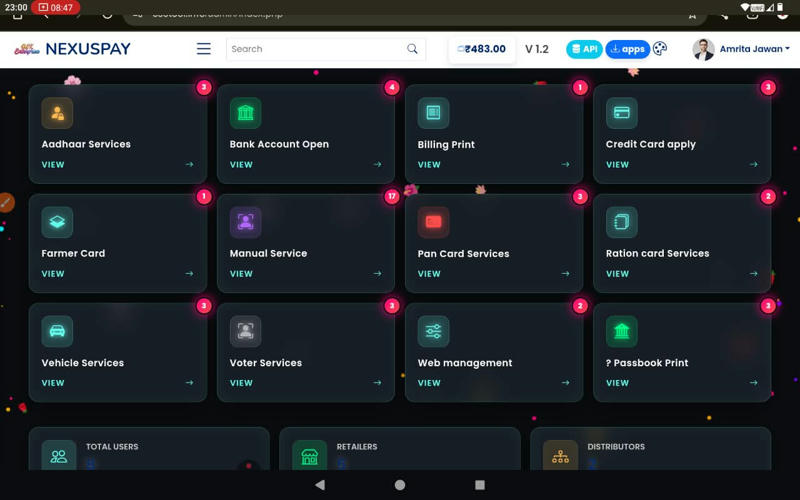The height and width of the screenshot is (500, 800).
Task: Click the Aadhaar Services card icon
Action: [x=57, y=113]
